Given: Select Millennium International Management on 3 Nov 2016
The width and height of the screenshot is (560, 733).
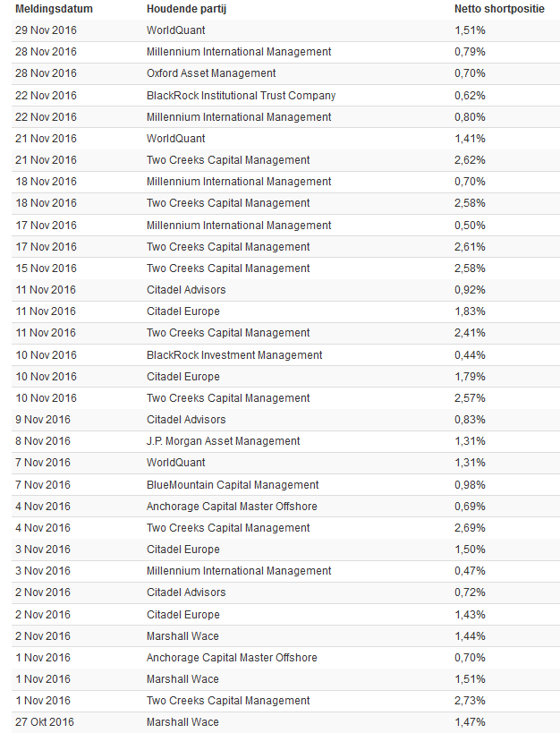Looking at the screenshot, I should tap(239, 571).
